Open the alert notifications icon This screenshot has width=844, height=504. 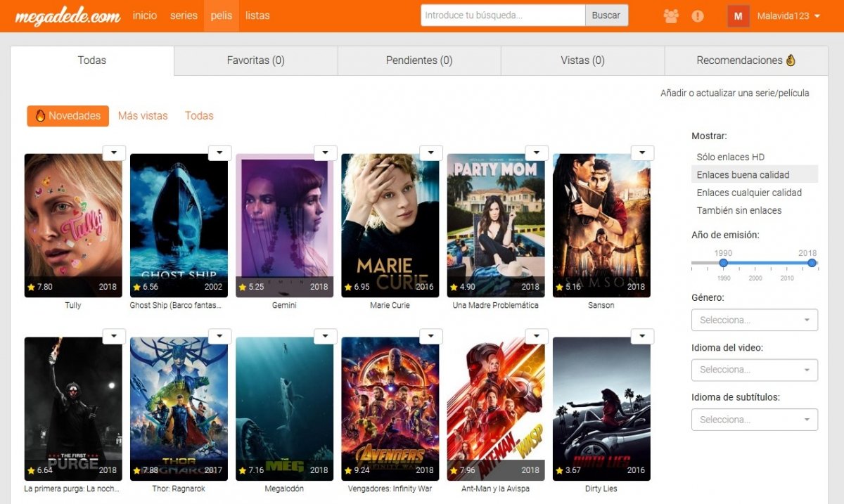point(698,15)
